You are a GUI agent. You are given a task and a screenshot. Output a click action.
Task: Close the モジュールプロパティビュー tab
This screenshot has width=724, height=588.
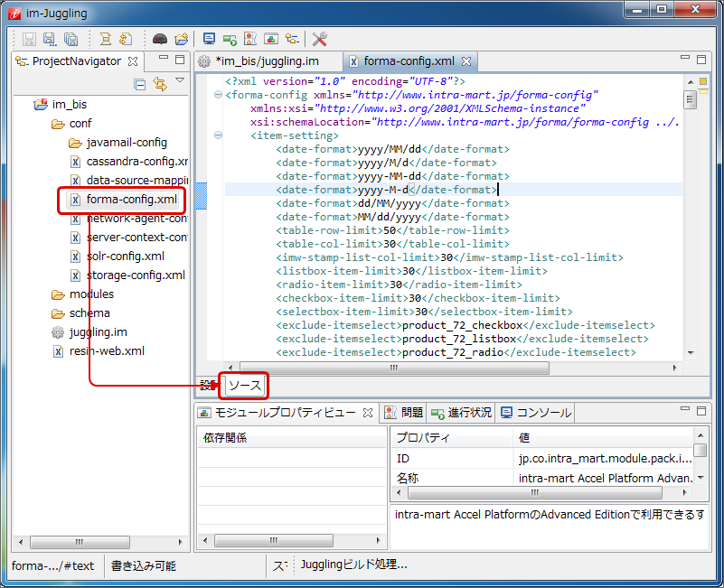point(368,413)
